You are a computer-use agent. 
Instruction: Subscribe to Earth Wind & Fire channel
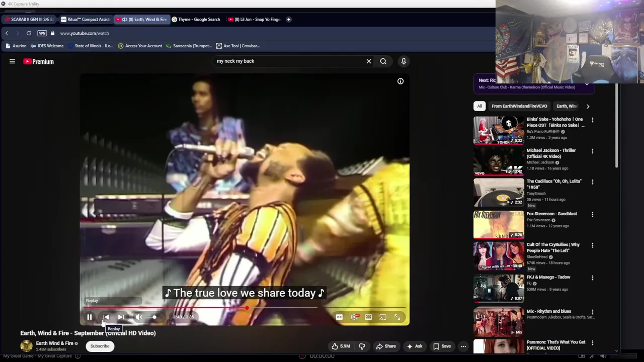coord(100,346)
